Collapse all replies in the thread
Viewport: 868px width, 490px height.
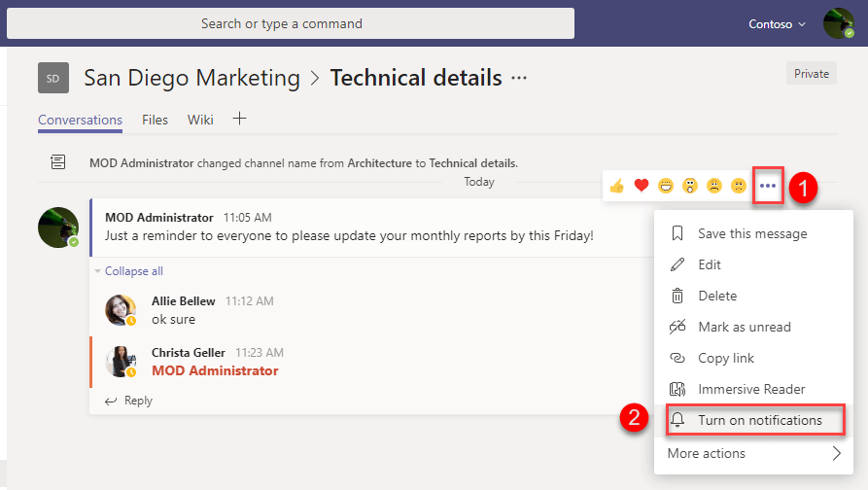pyautogui.click(x=133, y=271)
